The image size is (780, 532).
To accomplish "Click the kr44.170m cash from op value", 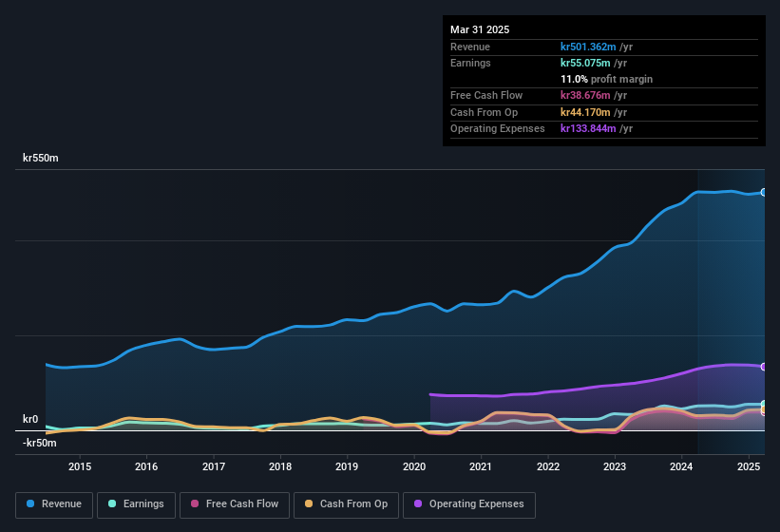I will 585,112.
